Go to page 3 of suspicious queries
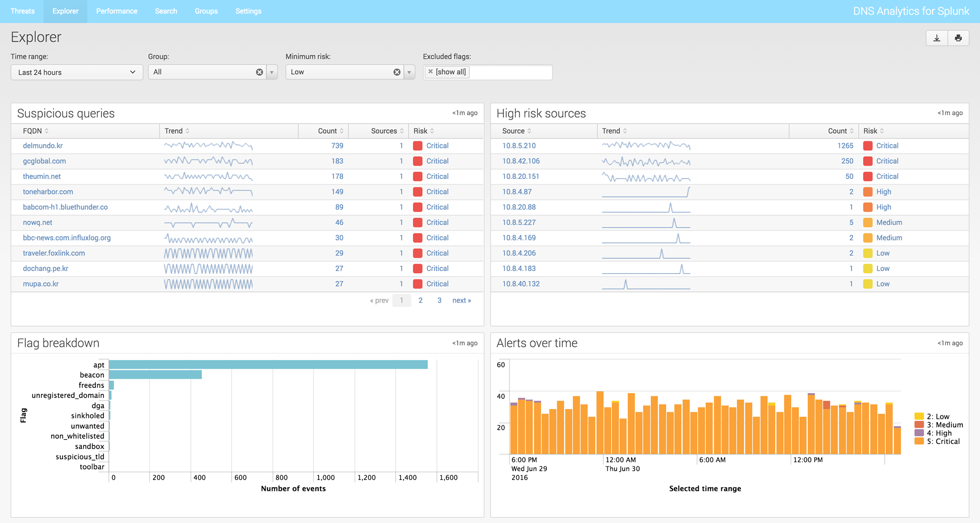The height and width of the screenshot is (523, 980). (439, 300)
